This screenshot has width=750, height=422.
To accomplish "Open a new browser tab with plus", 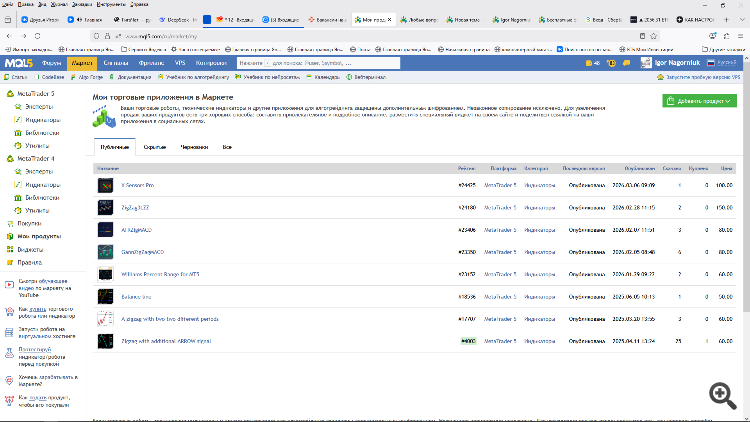I will [726, 20].
